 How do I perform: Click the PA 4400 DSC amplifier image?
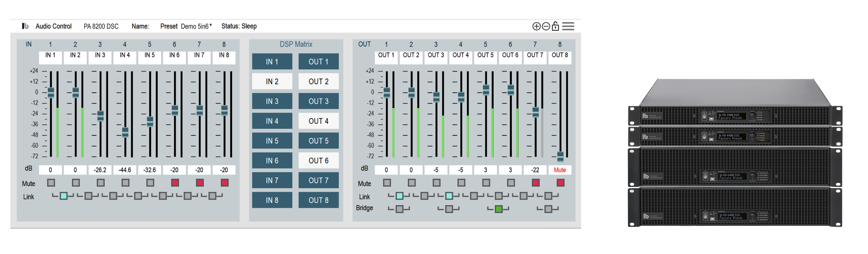click(x=735, y=136)
